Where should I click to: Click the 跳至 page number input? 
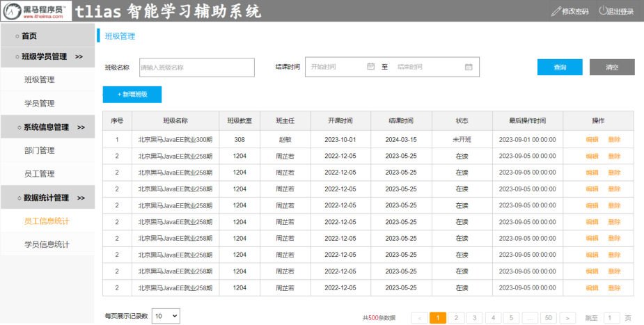611,317
